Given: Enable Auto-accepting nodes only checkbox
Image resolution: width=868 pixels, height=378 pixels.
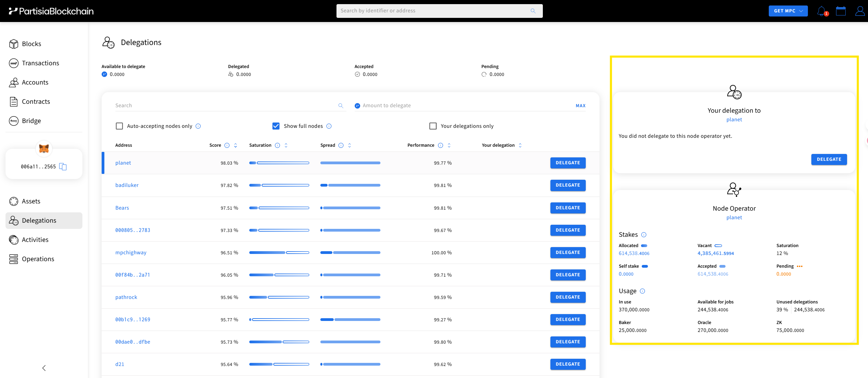Looking at the screenshot, I should (119, 126).
